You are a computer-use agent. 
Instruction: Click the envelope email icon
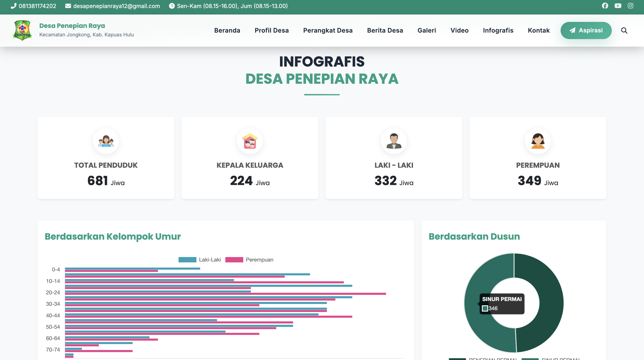coord(68,6)
